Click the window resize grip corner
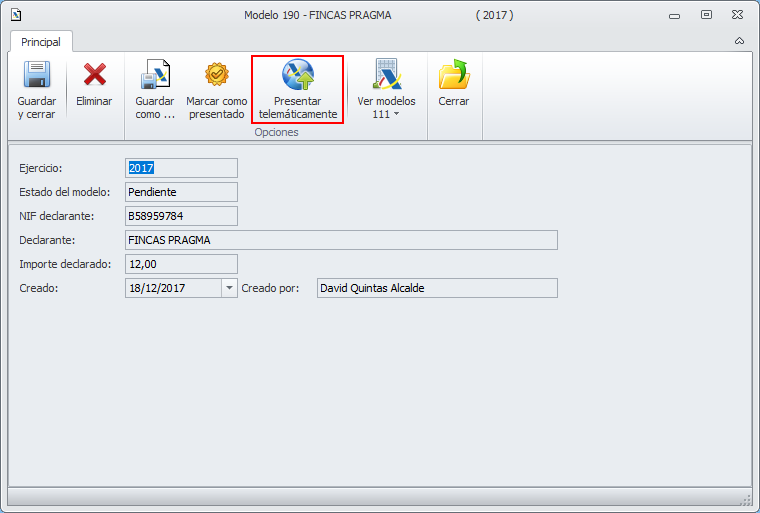The image size is (760, 513). [x=746, y=500]
